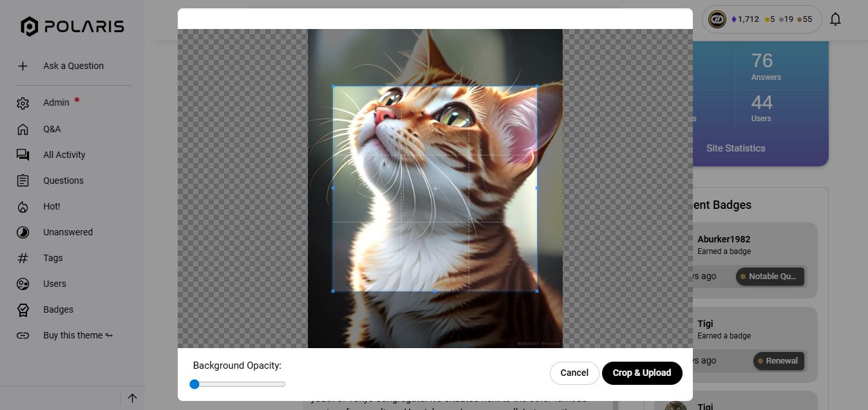Click Crop & Upload button
868x410 pixels.
click(x=642, y=373)
